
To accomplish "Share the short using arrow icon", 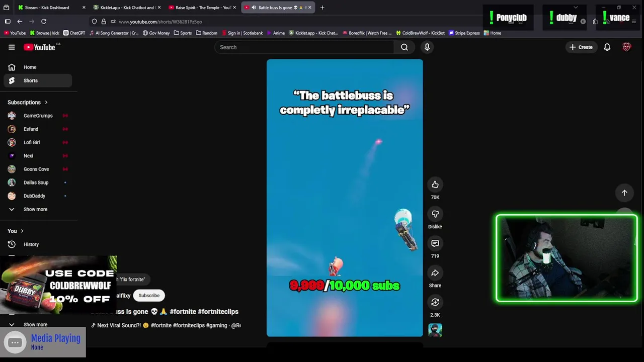I will pyautogui.click(x=435, y=273).
